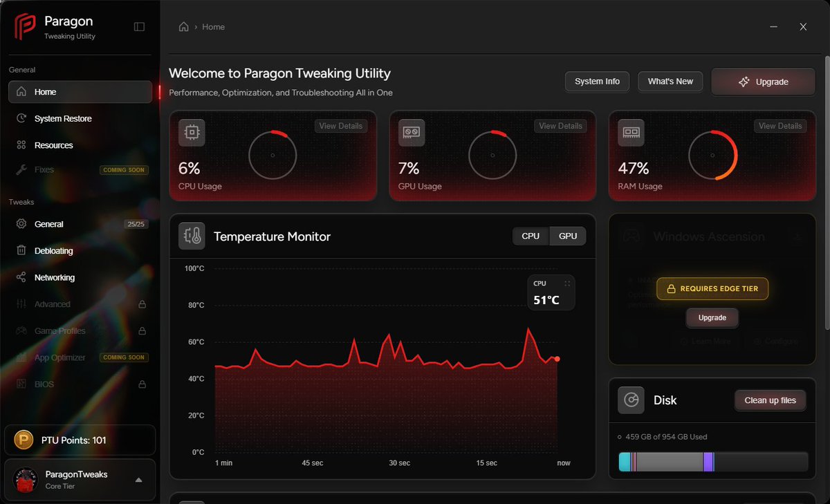
Task: Open General tweaks section
Action: [x=80, y=224]
